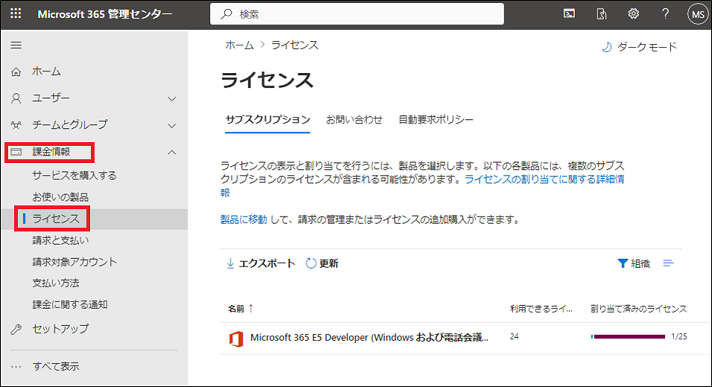Screen dimensions: 712x387
Task: Click 割り当て済みのライセンス column header
Action: pos(638,309)
